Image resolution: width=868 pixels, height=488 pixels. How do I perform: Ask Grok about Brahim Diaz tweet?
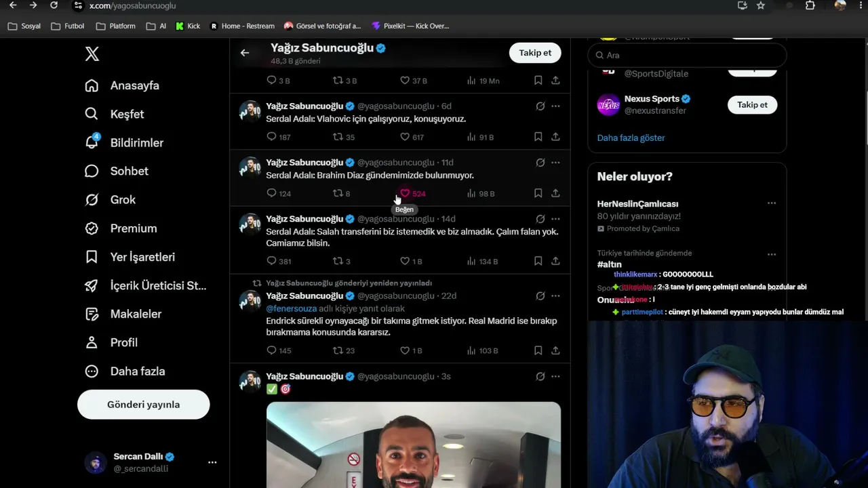point(540,163)
